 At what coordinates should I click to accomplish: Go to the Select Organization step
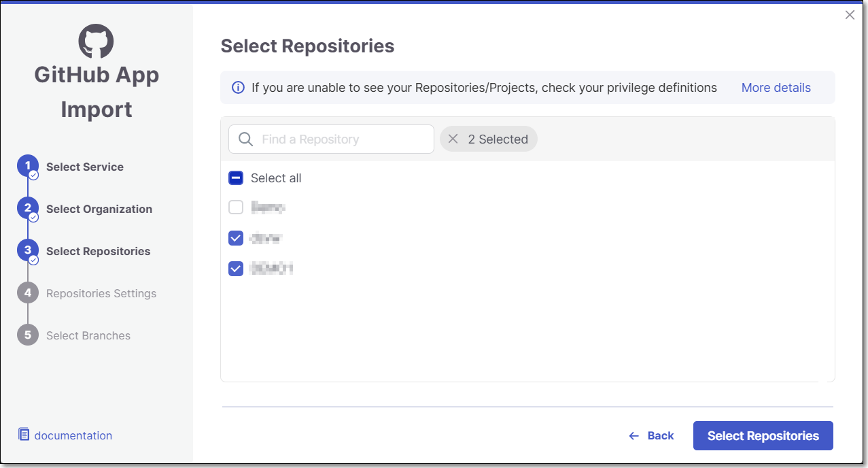(x=99, y=209)
